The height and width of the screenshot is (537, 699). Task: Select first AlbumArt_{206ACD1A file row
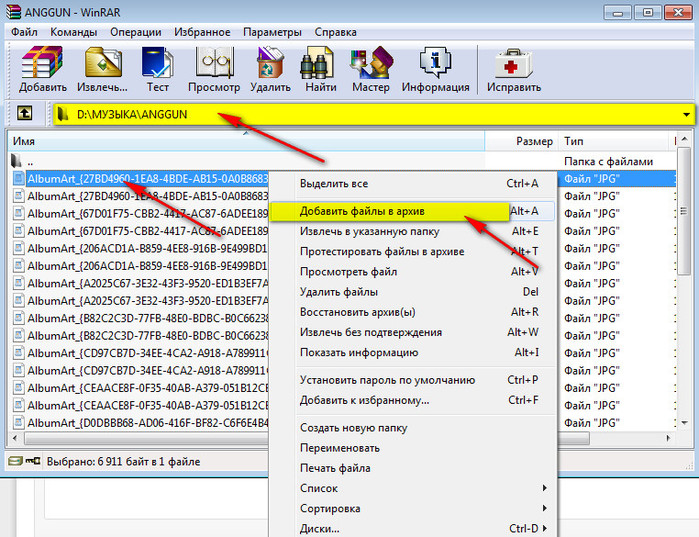tap(139, 248)
